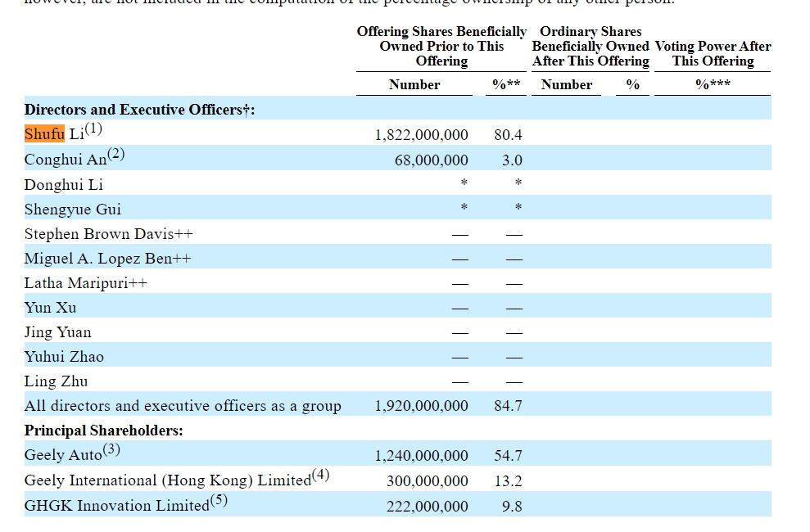
Task: Select the "Ordinary Shares Beneficially Owned After" header
Action: coord(591,46)
